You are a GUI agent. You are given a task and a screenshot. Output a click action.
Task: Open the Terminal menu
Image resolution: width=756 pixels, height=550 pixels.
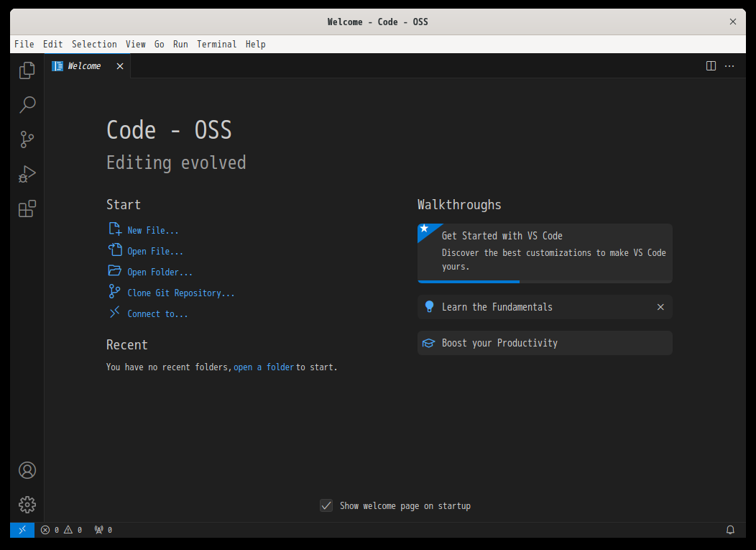[216, 45]
